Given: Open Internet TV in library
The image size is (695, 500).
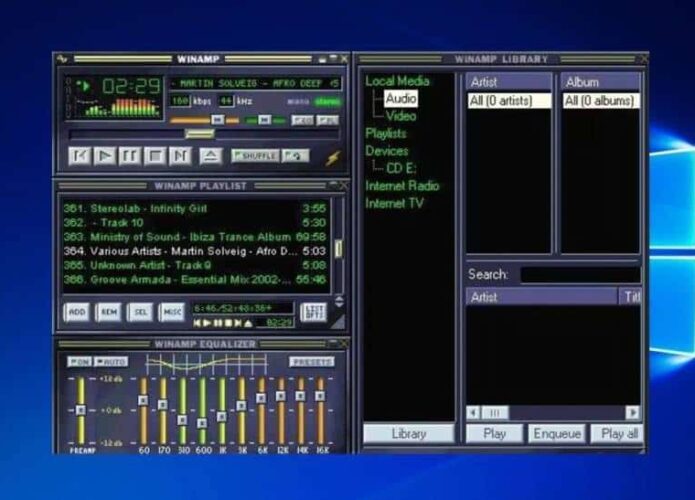Looking at the screenshot, I should pyautogui.click(x=394, y=203).
